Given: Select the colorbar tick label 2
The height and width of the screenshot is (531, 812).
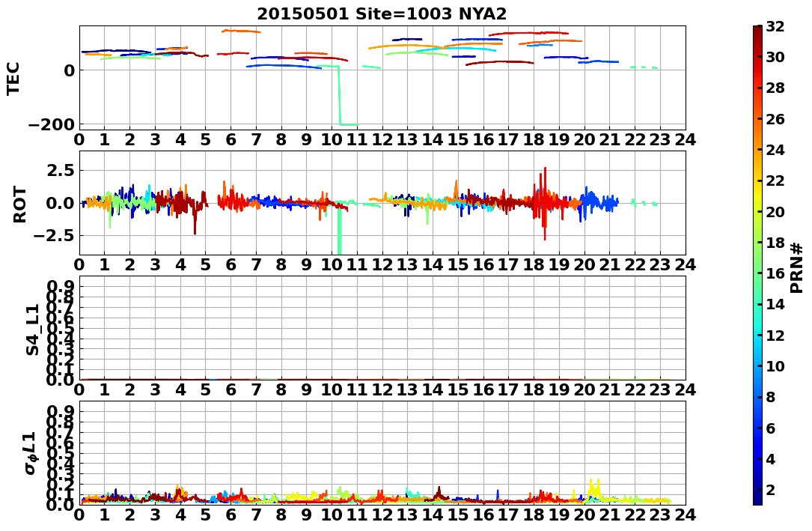Looking at the screenshot, I should 771,490.
